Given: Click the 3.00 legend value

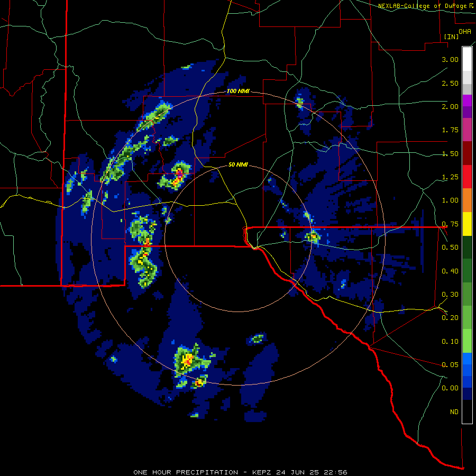Looking at the screenshot, I should tap(450, 59).
